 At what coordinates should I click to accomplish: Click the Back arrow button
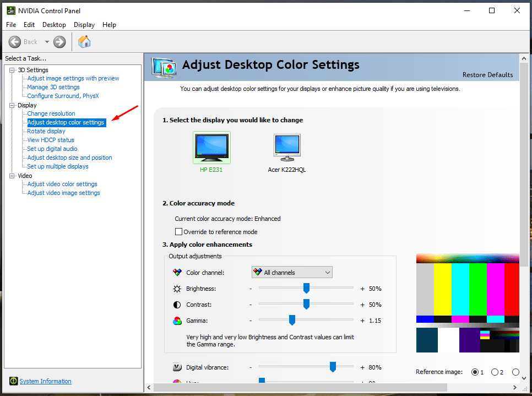click(15, 42)
